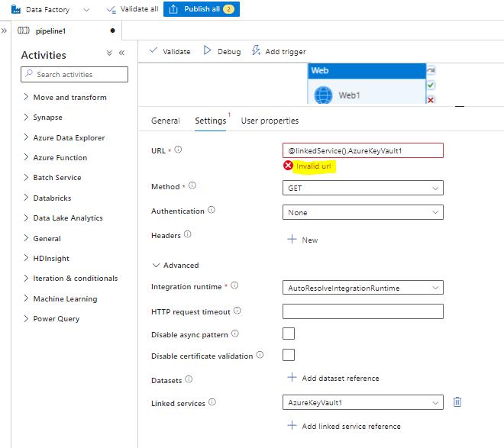Viewport: 504px width, 448px height.
Task: Open the Method GET dropdown
Action: (x=363, y=188)
